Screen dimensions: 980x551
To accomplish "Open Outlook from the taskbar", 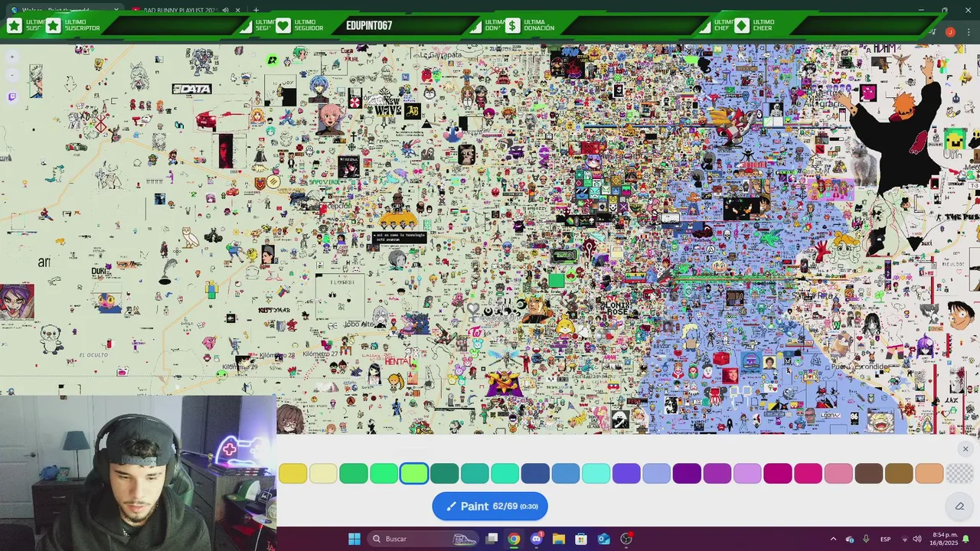I will click(x=604, y=539).
